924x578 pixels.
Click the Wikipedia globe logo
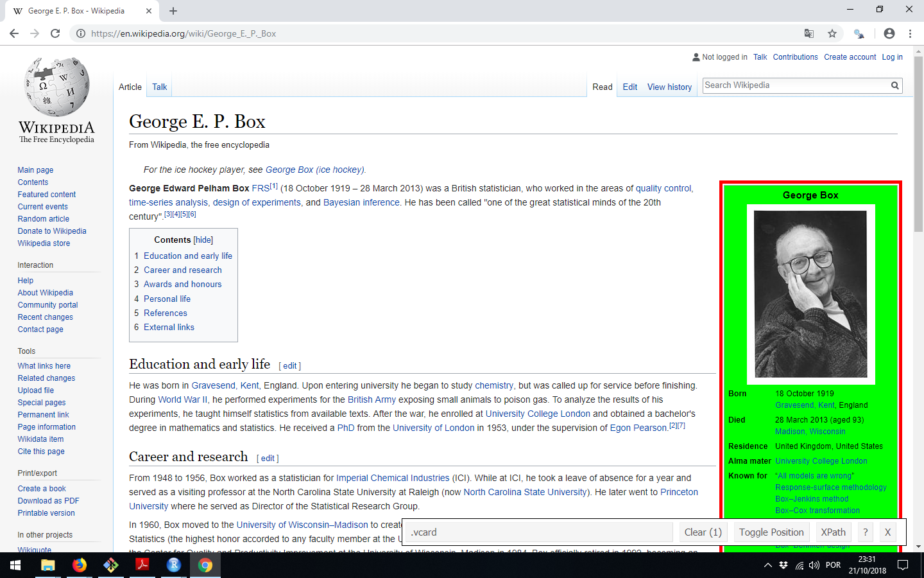56,87
